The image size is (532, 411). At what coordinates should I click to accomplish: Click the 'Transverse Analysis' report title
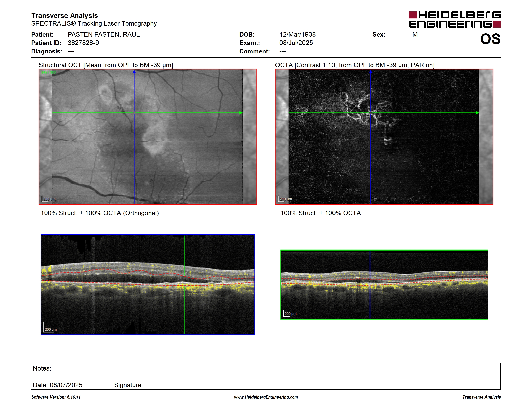pyautogui.click(x=64, y=16)
